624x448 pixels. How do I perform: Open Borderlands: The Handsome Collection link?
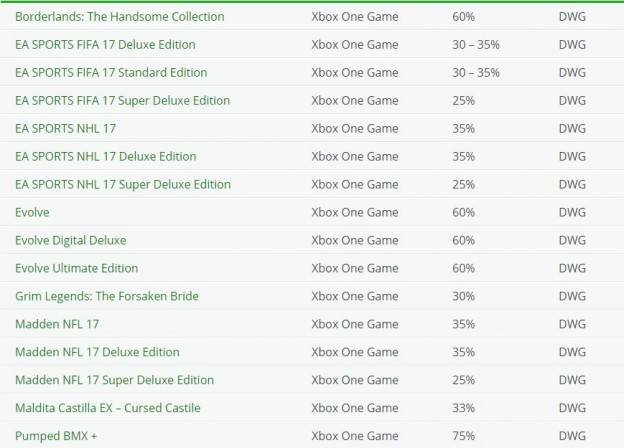(119, 17)
